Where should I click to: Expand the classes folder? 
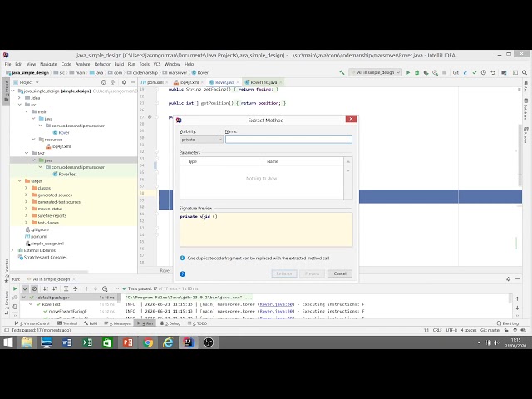[x=27, y=188]
